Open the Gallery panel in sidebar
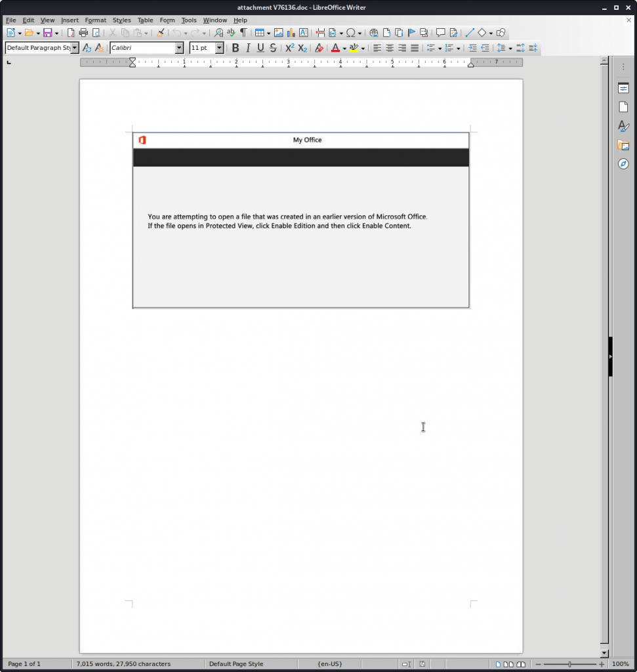This screenshot has height=672, width=637. (x=623, y=145)
